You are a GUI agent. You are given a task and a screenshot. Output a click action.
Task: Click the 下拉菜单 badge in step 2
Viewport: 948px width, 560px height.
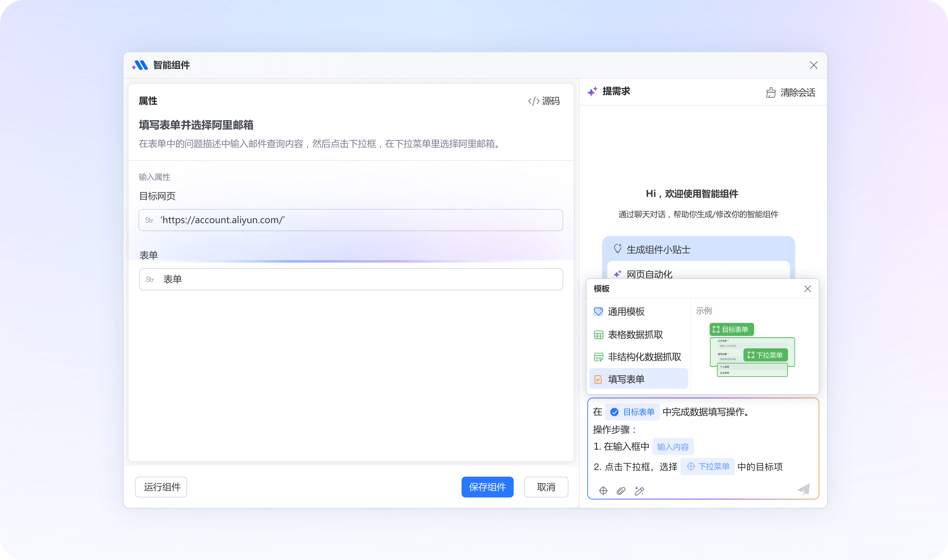707,466
